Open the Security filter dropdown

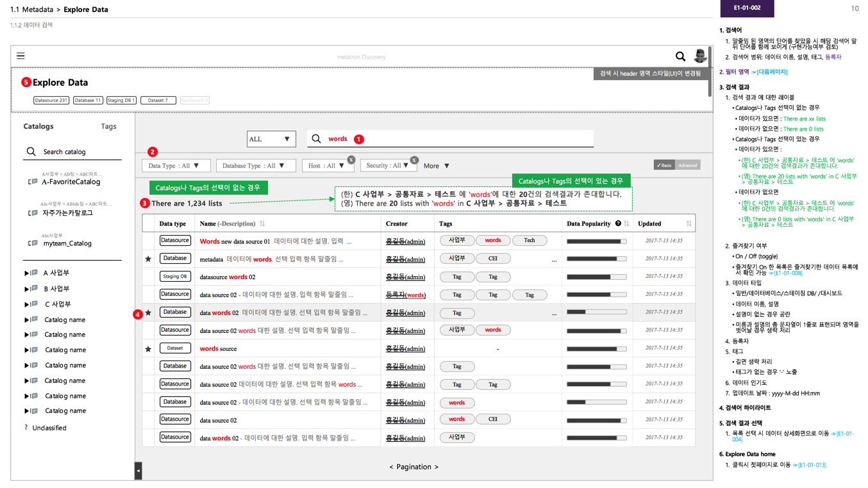(x=388, y=165)
